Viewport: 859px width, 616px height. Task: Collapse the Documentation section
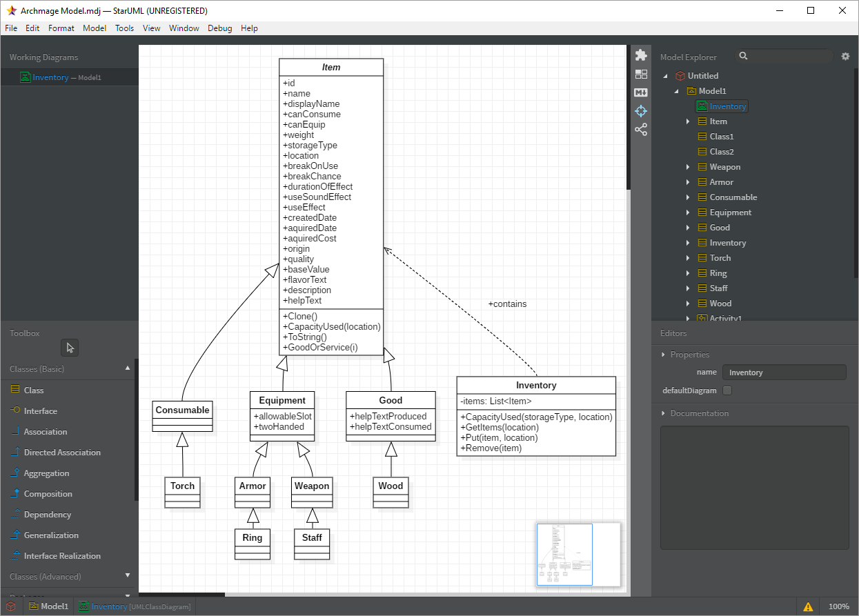[664, 413]
